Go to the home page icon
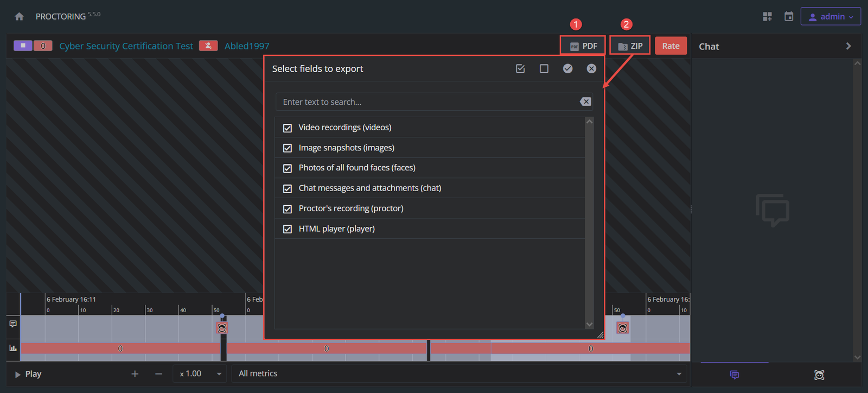The image size is (868, 393). [x=20, y=17]
